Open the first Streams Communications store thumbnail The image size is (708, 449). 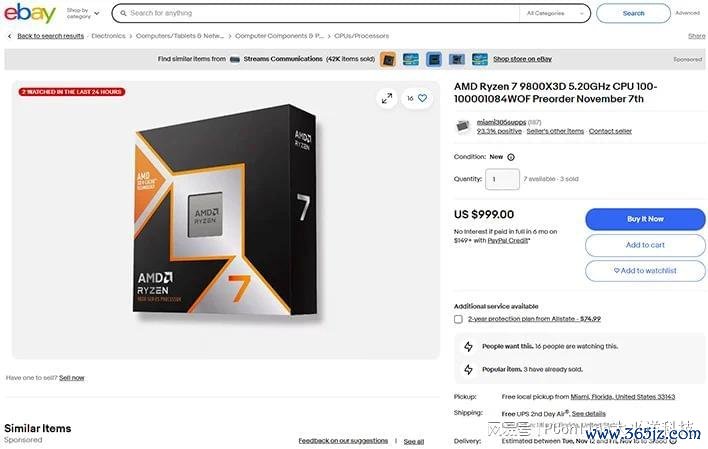(387, 59)
